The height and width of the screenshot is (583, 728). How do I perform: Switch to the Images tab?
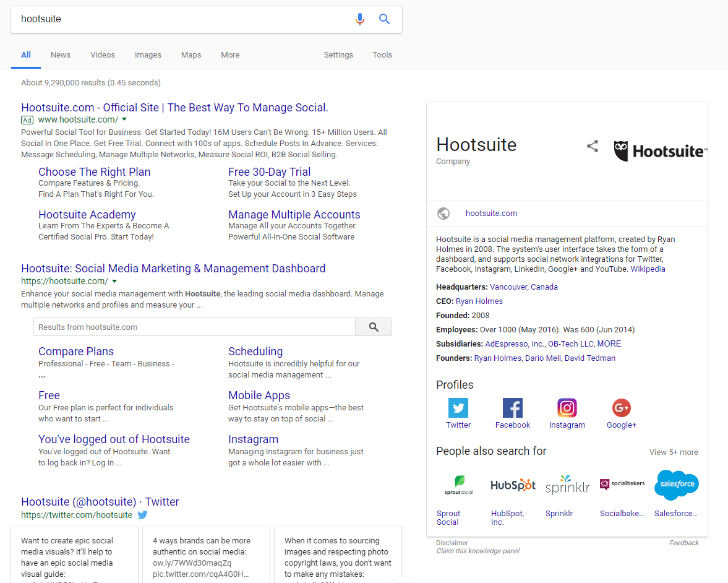[148, 55]
